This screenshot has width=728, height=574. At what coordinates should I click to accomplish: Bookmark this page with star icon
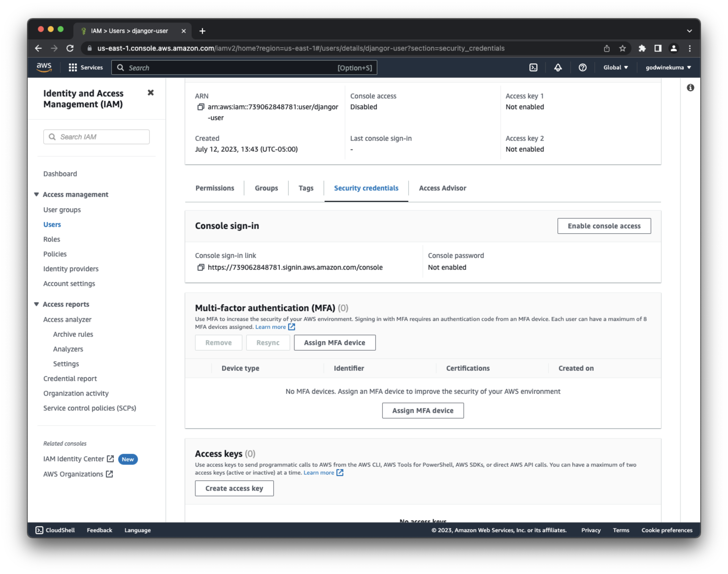pyautogui.click(x=622, y=48)
